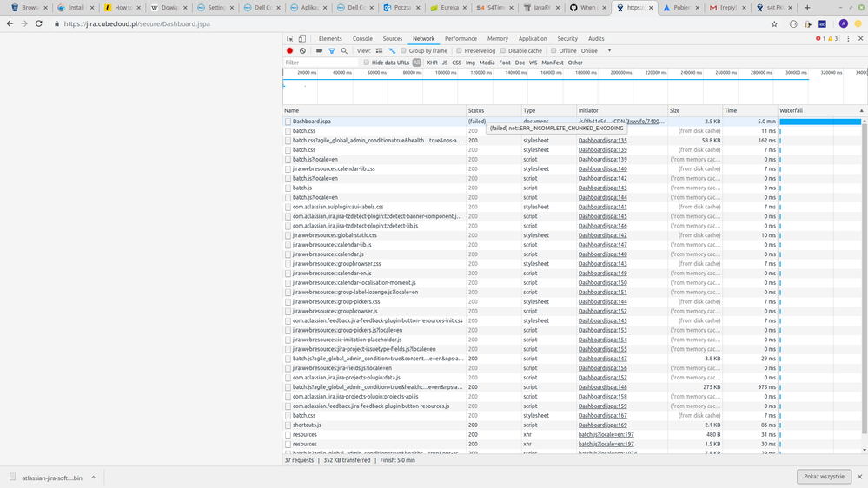Click the browser address bar URL
The image size is (868, 488).
136,23
